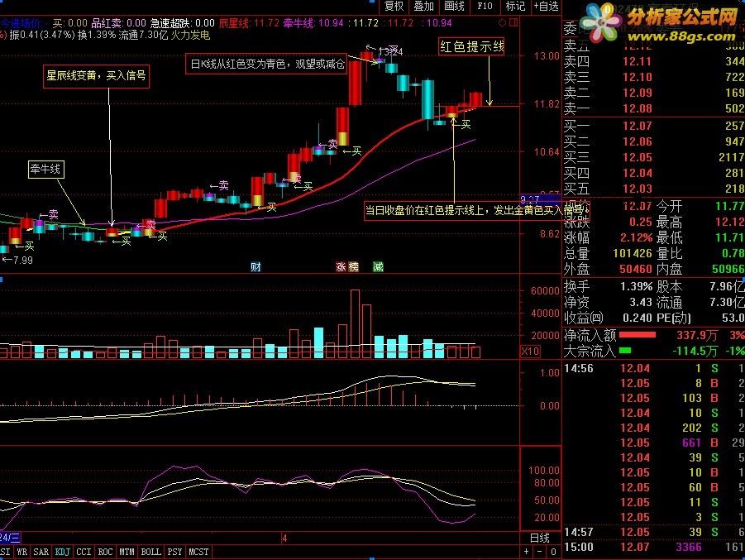Screen dimensions: 745x560
Task: Click the 标记 mark button
Action: click(x=515, y=6)
